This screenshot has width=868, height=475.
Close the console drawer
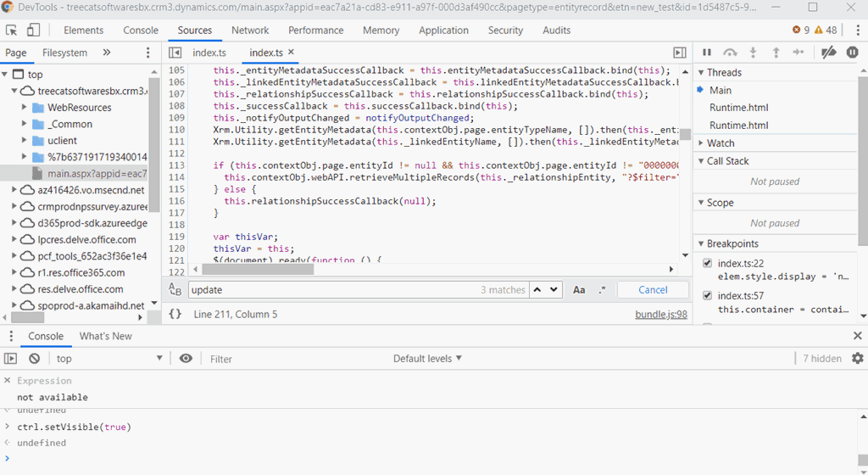(x=858, y=336)
